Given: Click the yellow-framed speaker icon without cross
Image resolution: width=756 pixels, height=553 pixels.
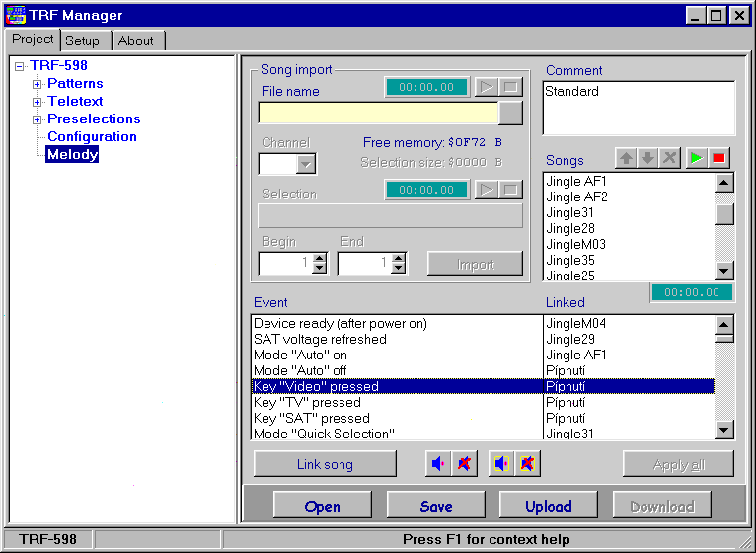Looking at the screenshot, I should click(502, 464).
